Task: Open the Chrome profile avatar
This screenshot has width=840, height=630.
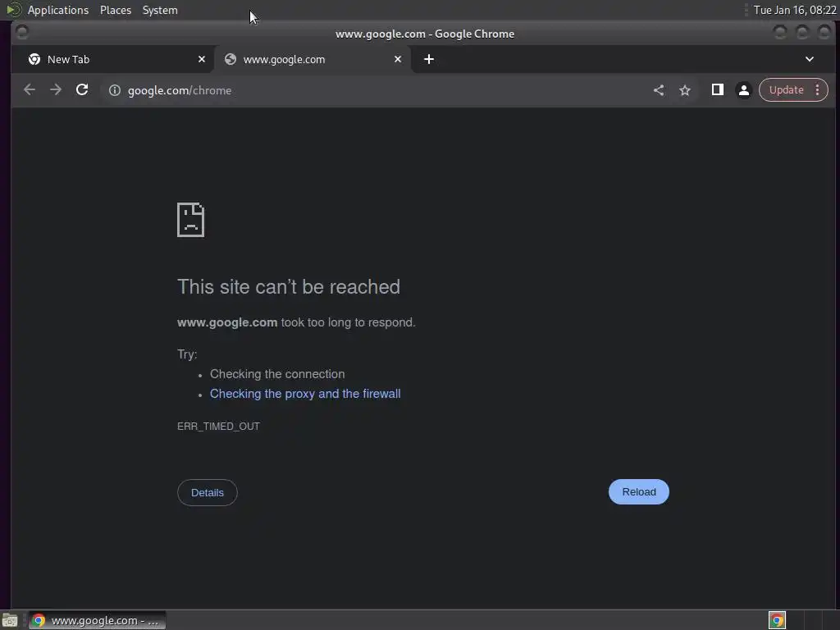Action: (x=743, y=90)
